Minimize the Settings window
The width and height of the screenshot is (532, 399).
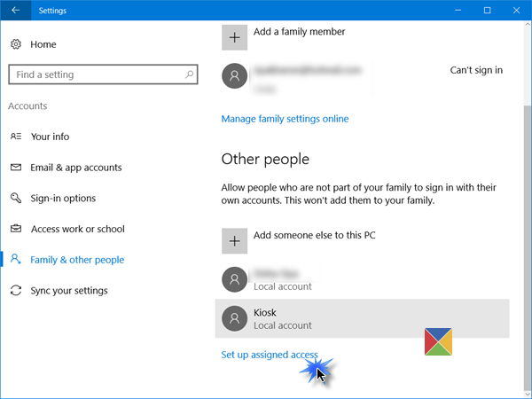point(458,10)
